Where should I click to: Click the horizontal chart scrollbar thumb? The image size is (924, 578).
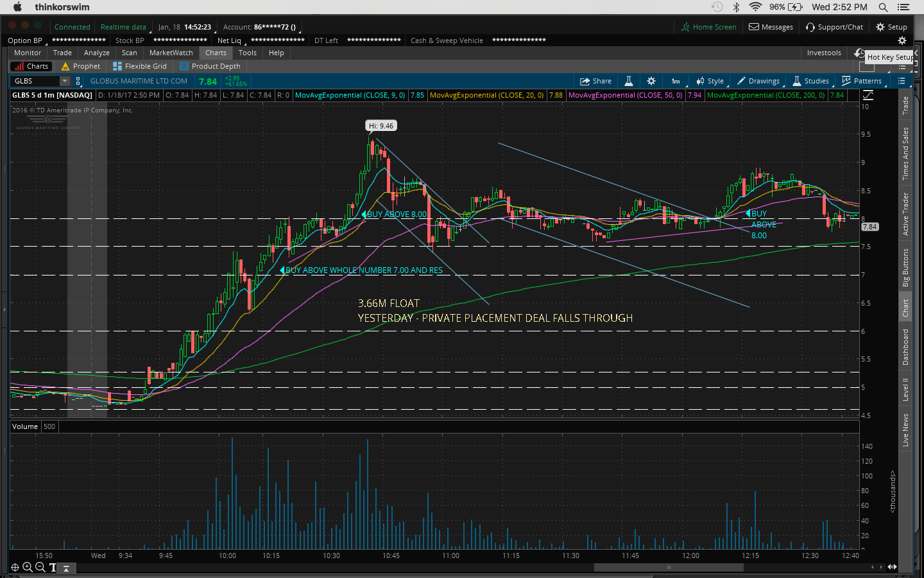pos(668,567)
